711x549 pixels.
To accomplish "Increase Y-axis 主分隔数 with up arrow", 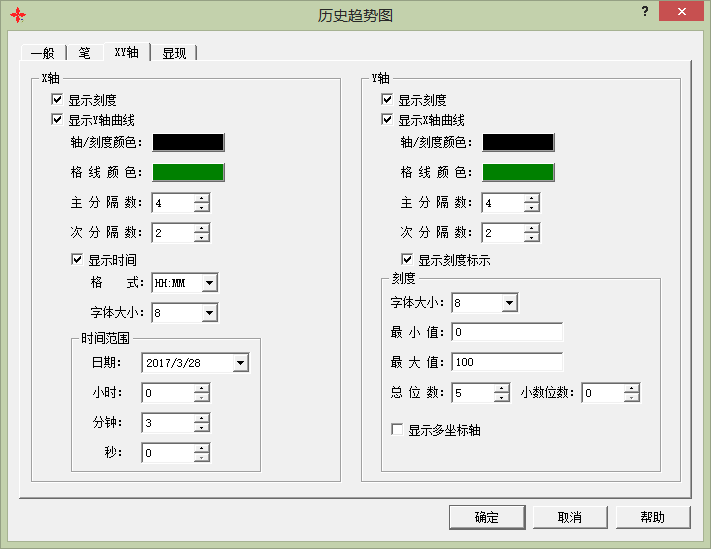I will coord(531,198).
